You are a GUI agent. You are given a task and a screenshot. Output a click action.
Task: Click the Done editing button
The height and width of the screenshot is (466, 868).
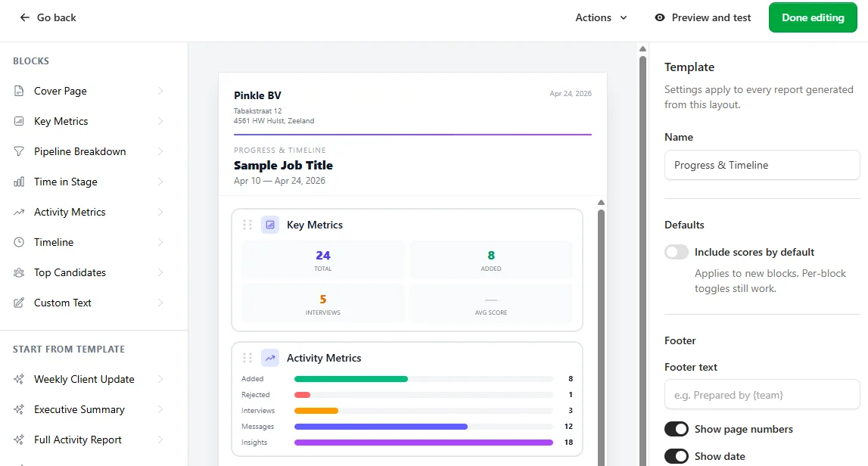(813, 17)
